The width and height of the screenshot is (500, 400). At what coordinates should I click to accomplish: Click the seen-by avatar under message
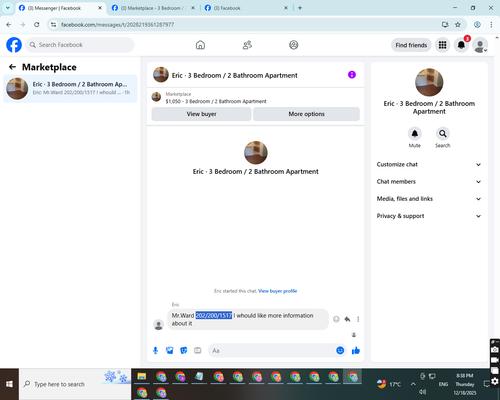coord(354,335)
